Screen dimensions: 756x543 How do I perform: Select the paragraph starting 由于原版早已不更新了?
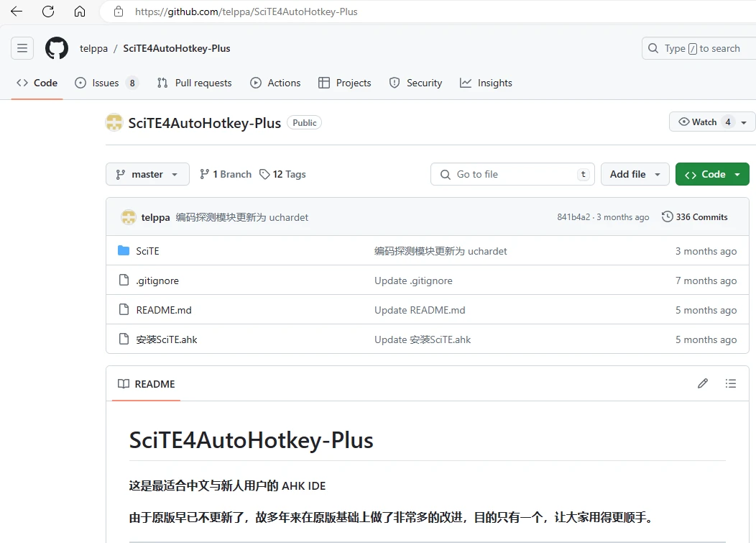pyautogui.click(x=392, y=517)
